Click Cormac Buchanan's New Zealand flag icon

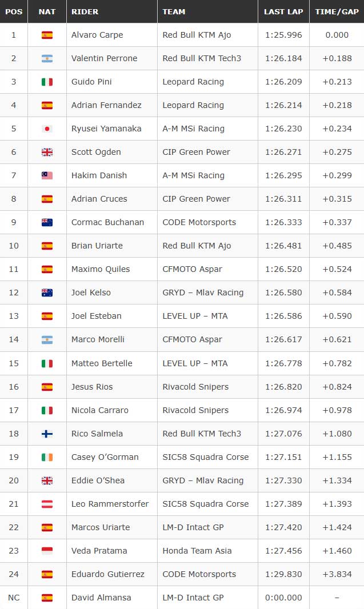click(47, 223)
